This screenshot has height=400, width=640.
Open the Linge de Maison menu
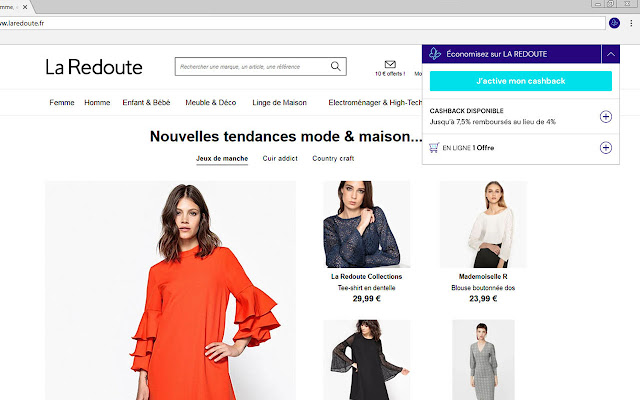click(x=279, y=102)
